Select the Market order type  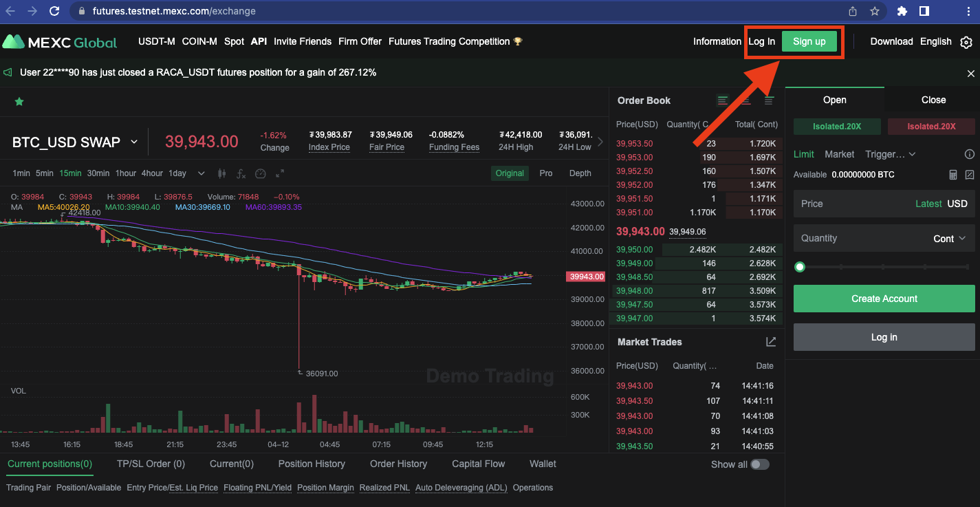click(x=839, y=154)
